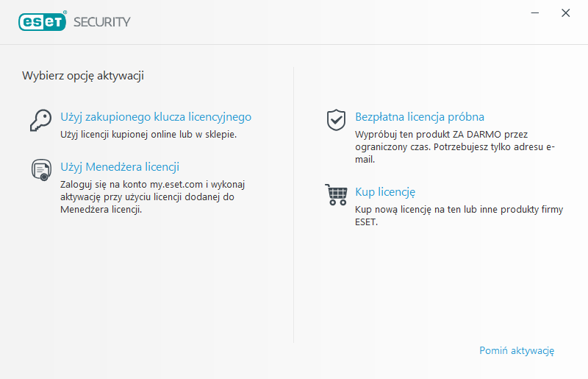Select "Użyj Menedżera licencji" activation option
This screenshot has width=588, height=379.
point(120,167)
